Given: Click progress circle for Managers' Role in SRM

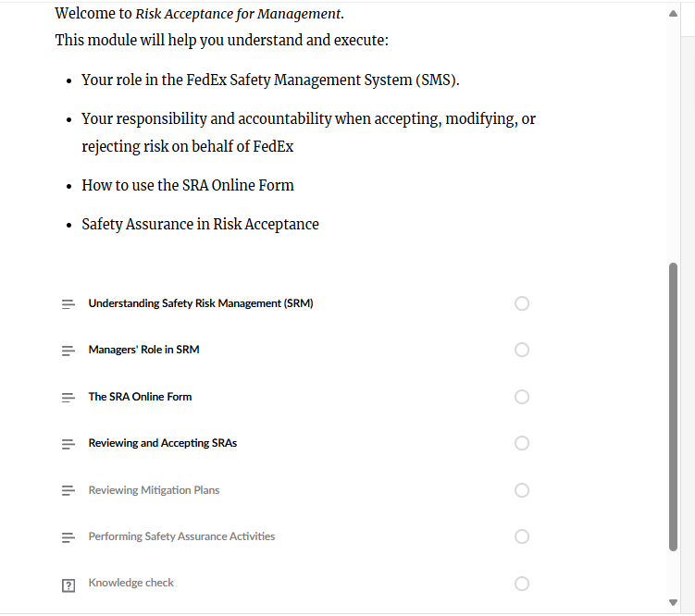Looking at the screenshot, I should pos(522,350).
